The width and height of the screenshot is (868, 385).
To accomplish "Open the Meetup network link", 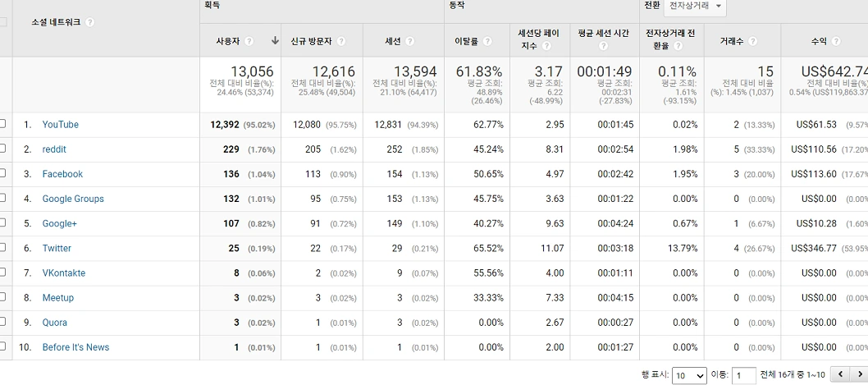I will pyautogui.click(x=58, y=298).
